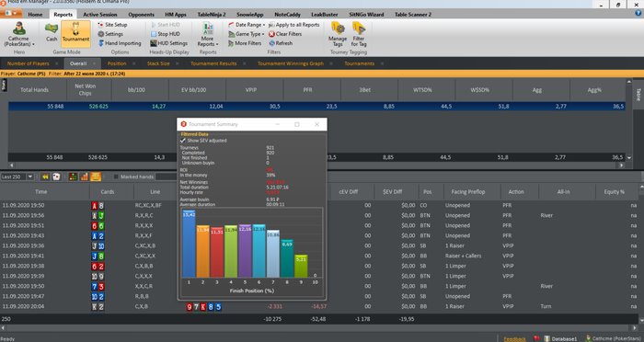
Task: Click the help icon at top right
Action: tap(638, 13)
